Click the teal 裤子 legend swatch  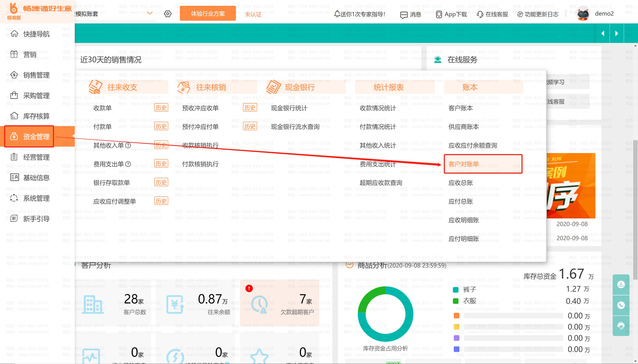pos(455,290)
